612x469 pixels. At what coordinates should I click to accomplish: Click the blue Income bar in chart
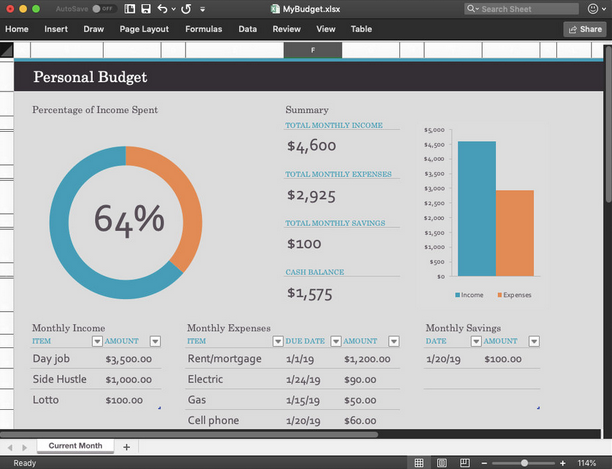click(477, 209)
